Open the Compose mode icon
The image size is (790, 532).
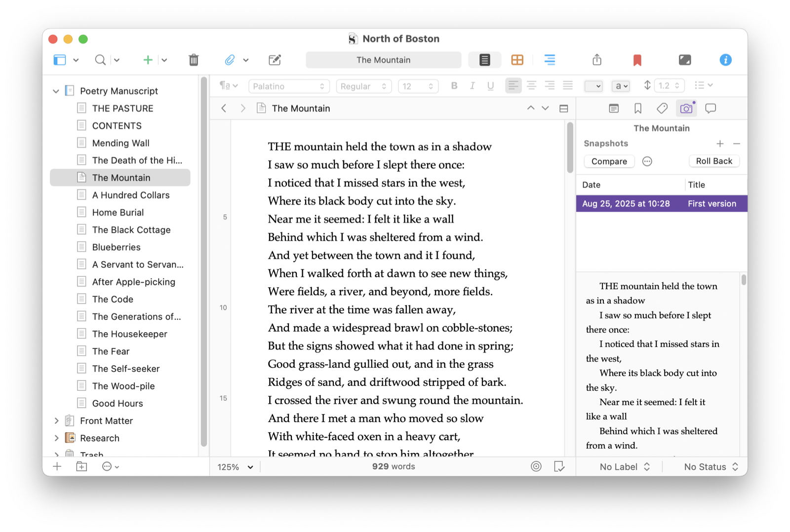(x=684, y=60)
